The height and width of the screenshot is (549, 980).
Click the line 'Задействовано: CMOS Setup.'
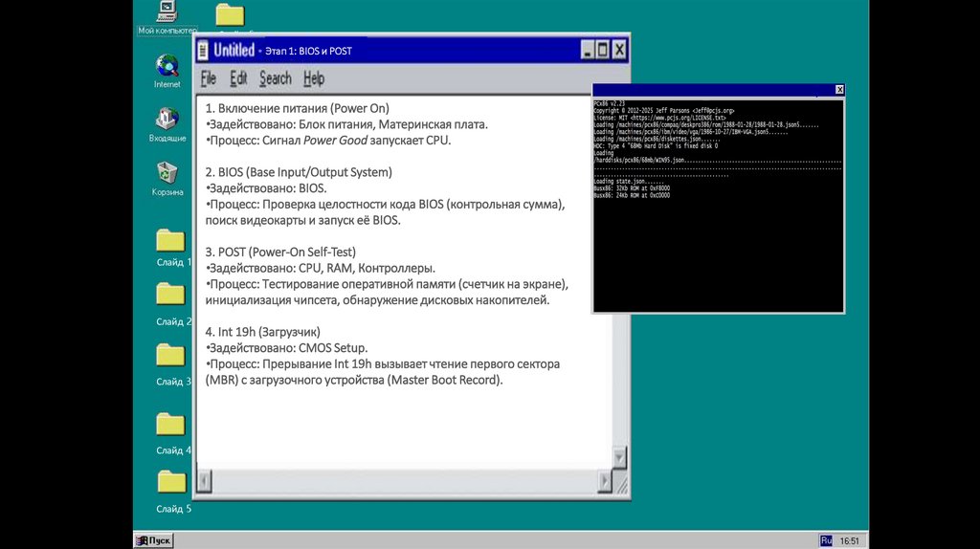[x=287, y=348]
